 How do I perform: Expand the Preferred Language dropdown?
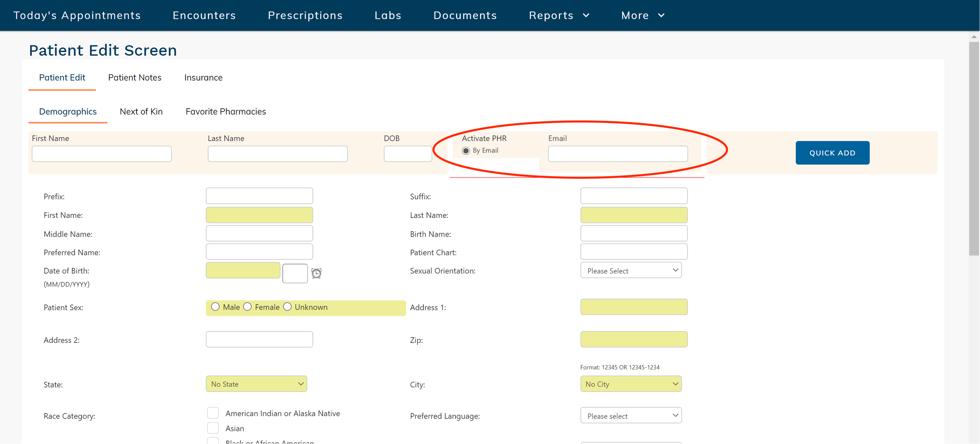(631, 416)
